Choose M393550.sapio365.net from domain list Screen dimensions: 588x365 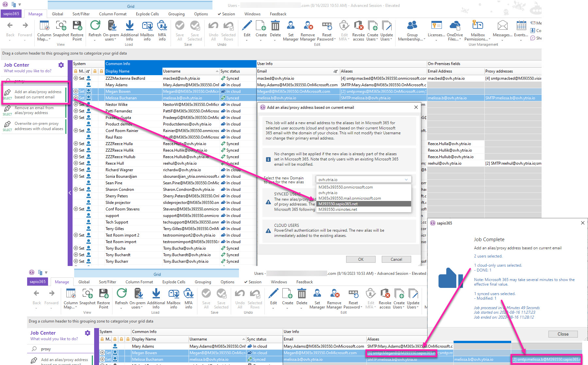pyautogui.click(x=363, y=204)
